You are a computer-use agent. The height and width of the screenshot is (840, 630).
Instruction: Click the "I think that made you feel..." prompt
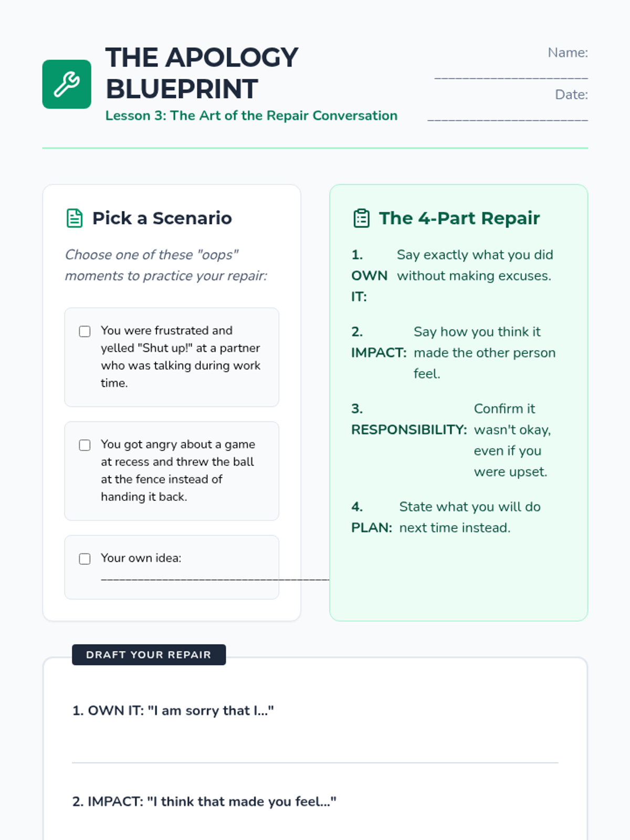coord(204,802)
